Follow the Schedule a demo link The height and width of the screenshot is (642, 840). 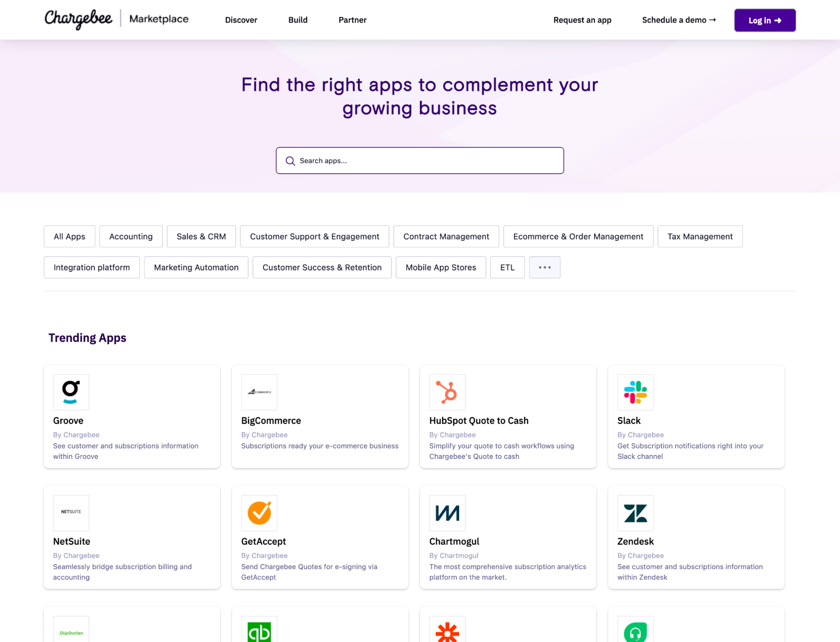(678, 20)
